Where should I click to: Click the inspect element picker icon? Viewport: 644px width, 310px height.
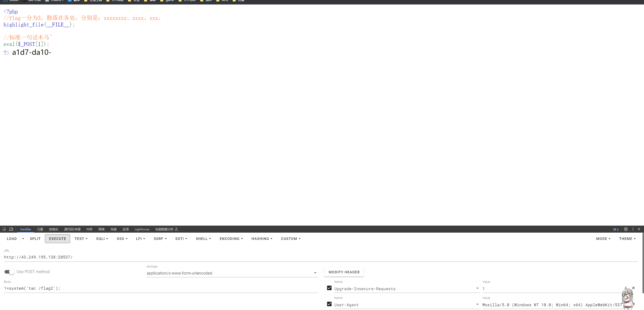(x=4, y=229)
